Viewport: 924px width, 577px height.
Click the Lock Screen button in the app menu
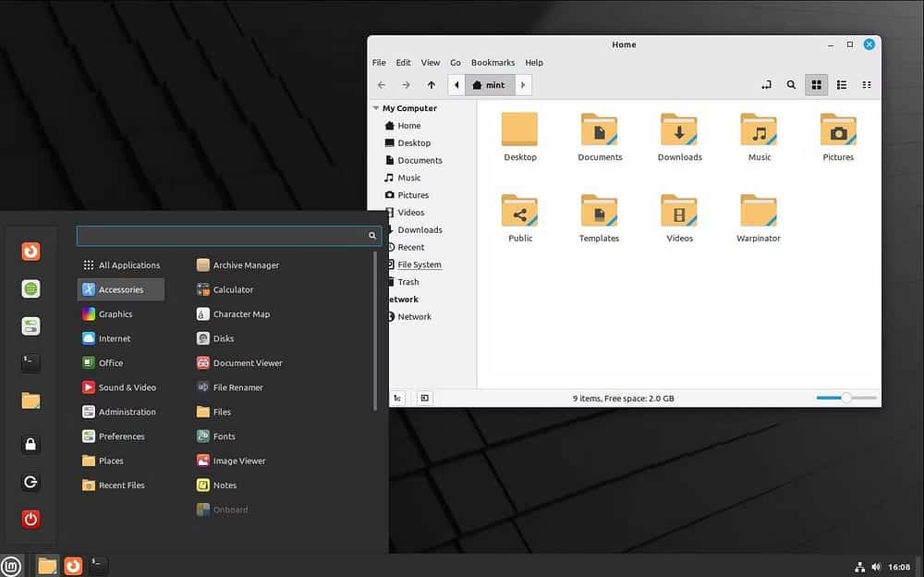(30, 444)
